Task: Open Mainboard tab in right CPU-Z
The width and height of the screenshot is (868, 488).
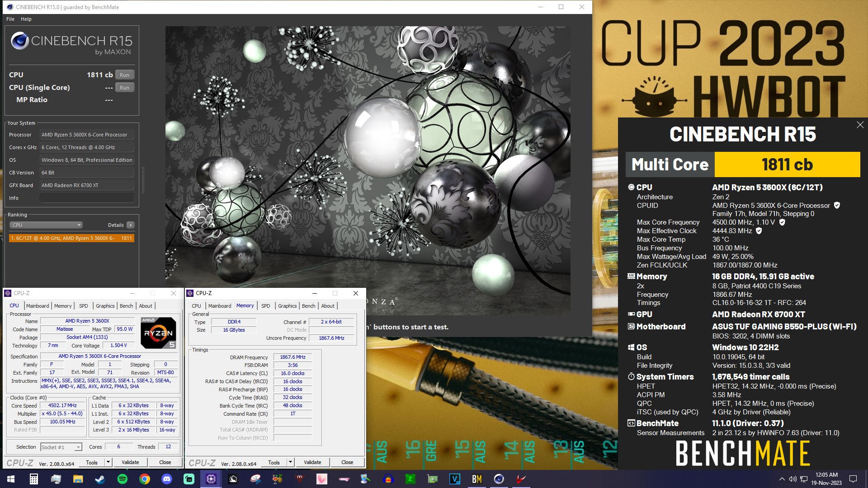Action: [220, 306]
